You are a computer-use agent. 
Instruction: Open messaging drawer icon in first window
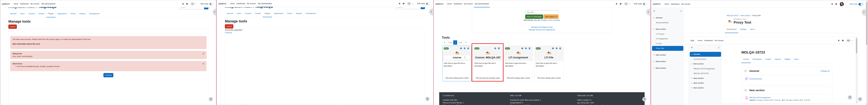point(187,4)
